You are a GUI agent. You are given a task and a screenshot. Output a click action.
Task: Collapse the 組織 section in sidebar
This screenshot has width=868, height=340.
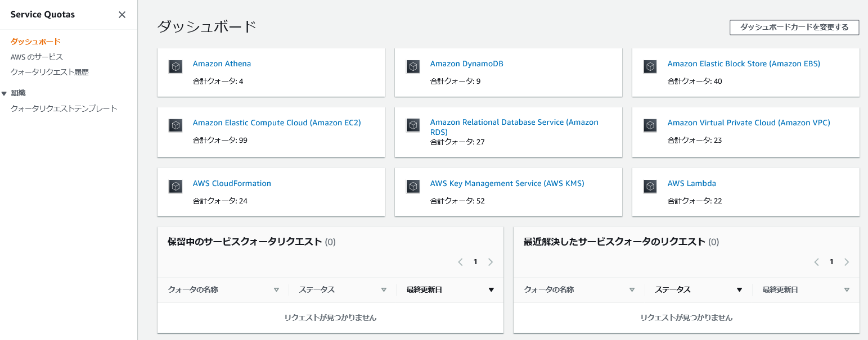5,93
